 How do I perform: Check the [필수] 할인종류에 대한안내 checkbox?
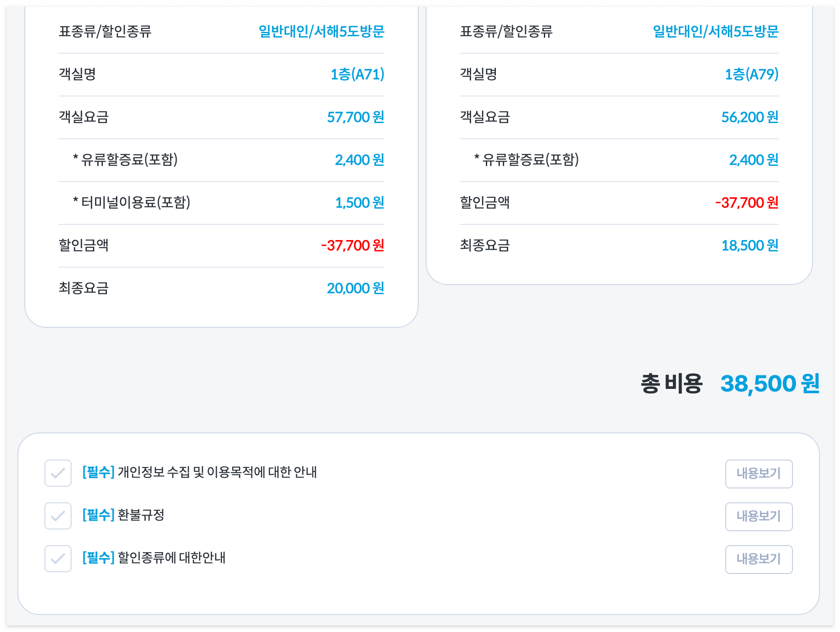point(58,559)
